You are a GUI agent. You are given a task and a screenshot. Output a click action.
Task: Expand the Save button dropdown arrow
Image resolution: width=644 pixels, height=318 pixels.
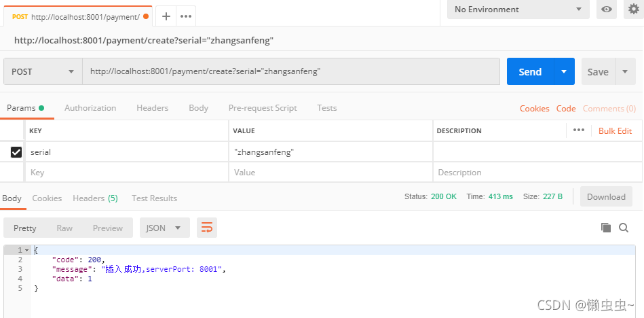(625, 71)
